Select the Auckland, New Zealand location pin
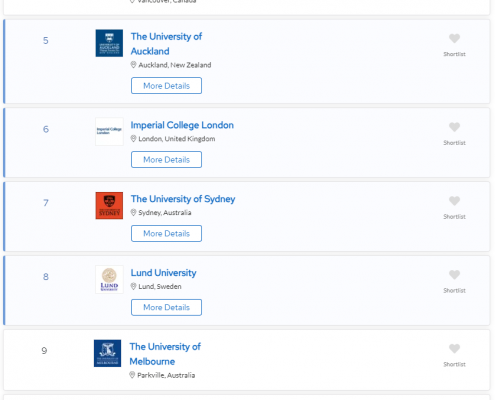495x400 pixels. tap(133, 65)
